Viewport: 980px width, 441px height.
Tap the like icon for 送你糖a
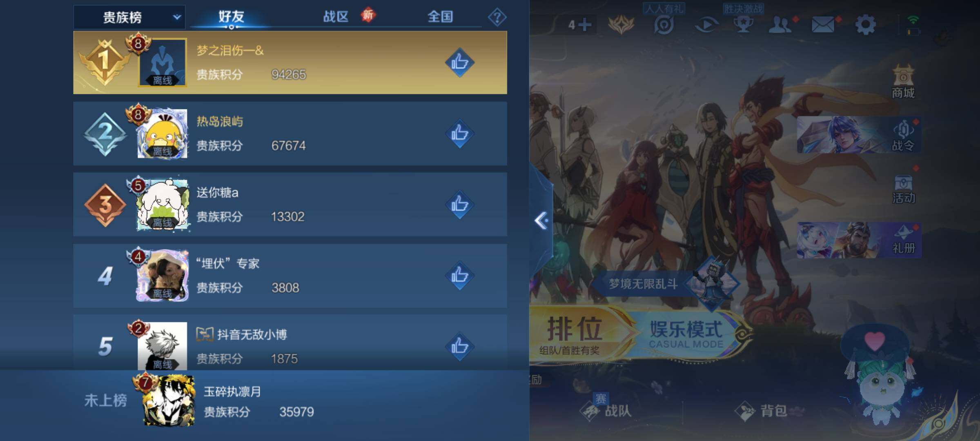tap(459, 205)
